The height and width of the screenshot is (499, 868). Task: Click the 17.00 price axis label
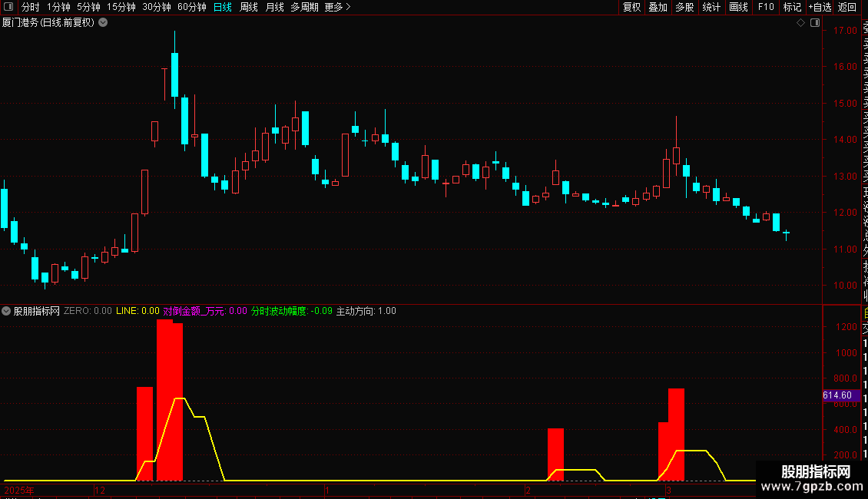[845, 31]
